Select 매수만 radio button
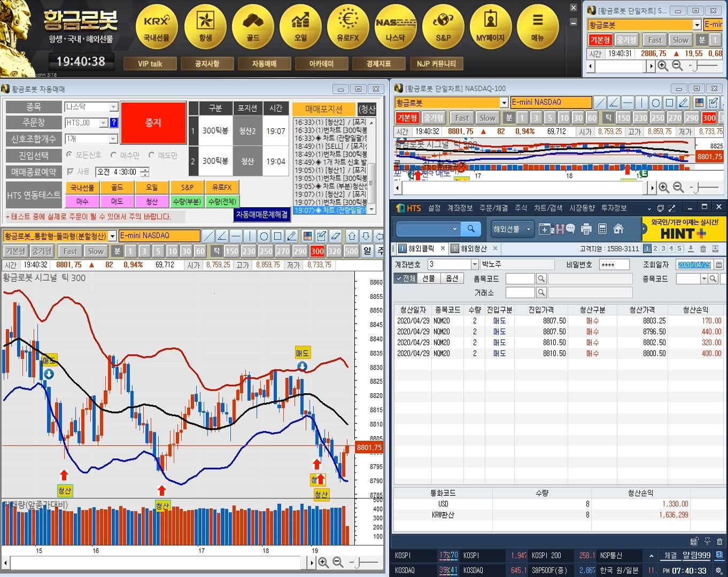 pyautogui.click(x=113, y=155)
